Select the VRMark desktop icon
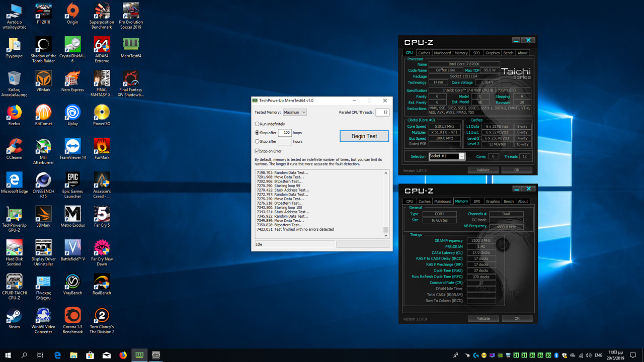The height and width of the screenshot is (362, 644). (x=43, y=81)
